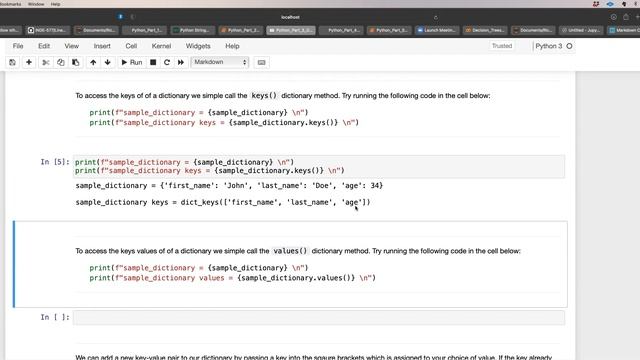Paste cells below using the toolbar icon
The height and width of the screenshot is (360, 640).
click(x=76, y=62)
